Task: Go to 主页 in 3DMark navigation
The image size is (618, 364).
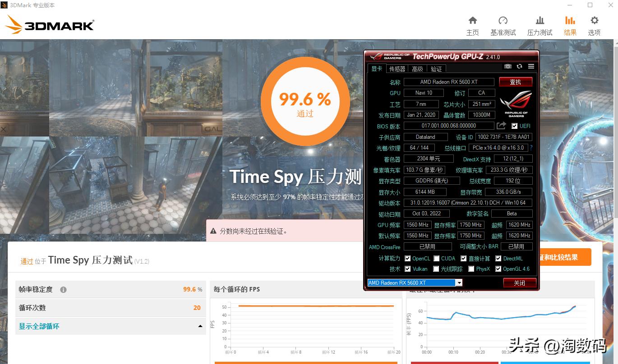Action: tap(473, 26)
